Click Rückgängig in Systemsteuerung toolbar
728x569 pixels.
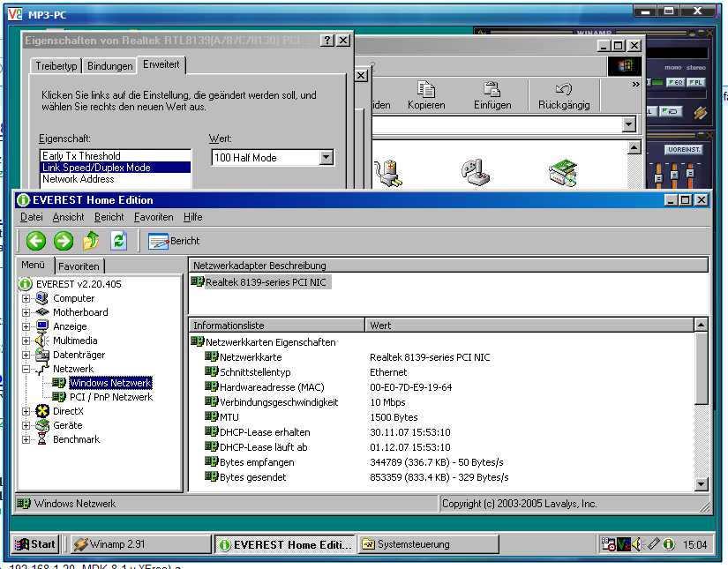564,95
